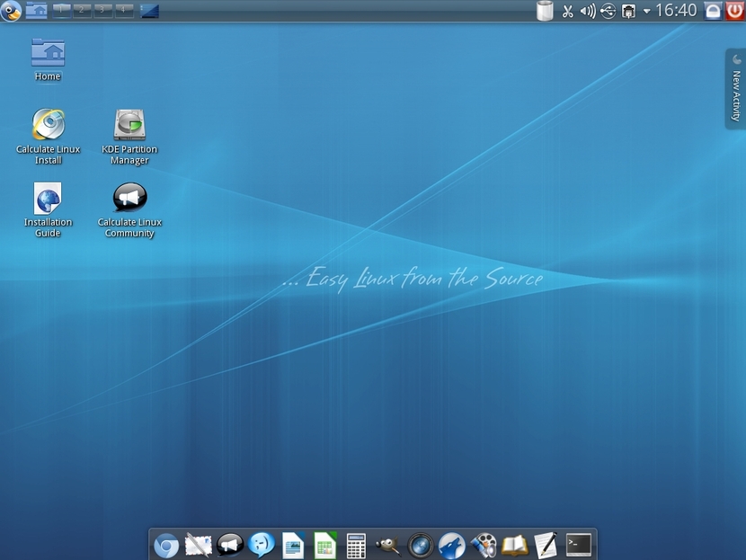This screenshot has width=746, height=560.
Task: Expand the New Activity side panel
Action: (735, 88)
